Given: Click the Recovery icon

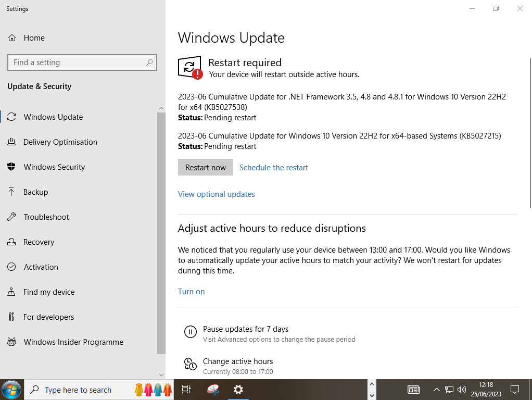Looking at the screenshot, I should pyautogui.click(x=11, y=242).
